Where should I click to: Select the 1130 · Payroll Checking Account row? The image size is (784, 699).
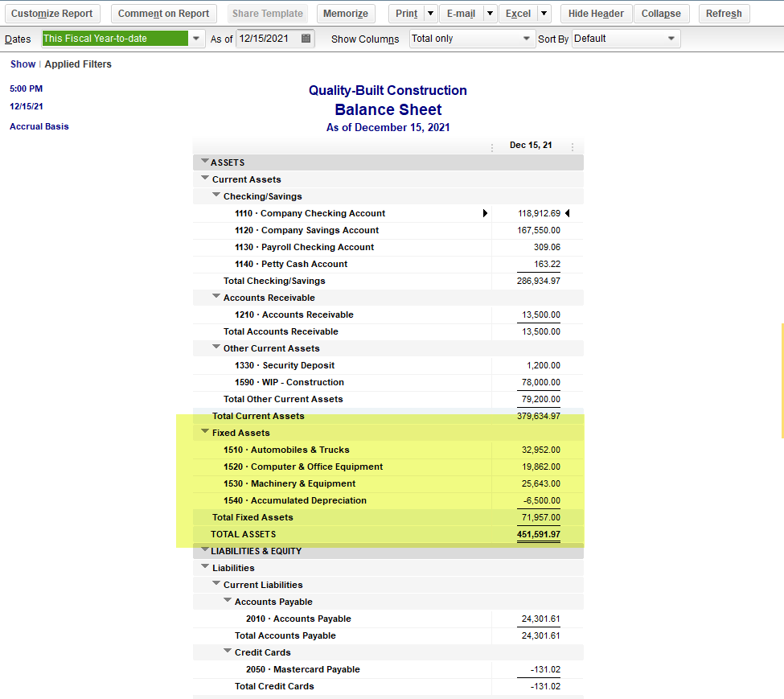[388, 248]
